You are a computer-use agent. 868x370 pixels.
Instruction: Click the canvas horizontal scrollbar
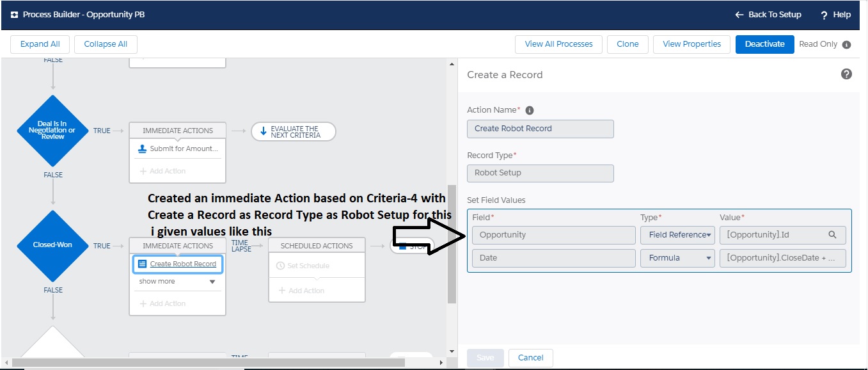coord(209,362)
